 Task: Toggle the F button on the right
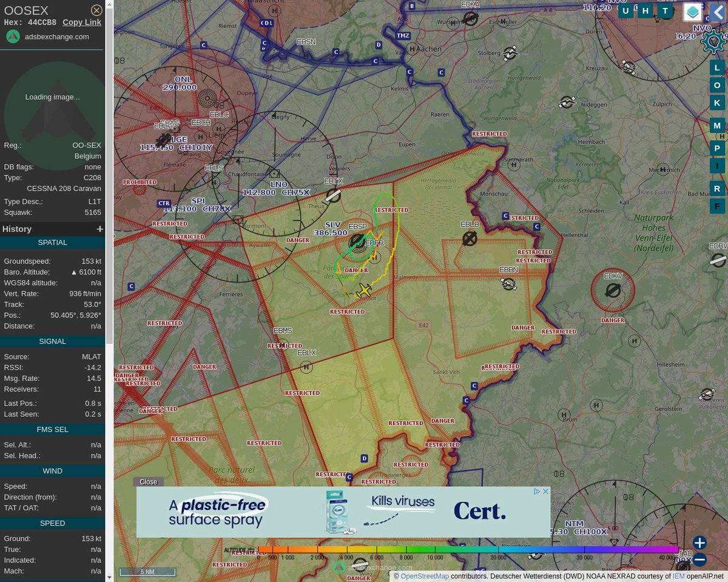717,206
